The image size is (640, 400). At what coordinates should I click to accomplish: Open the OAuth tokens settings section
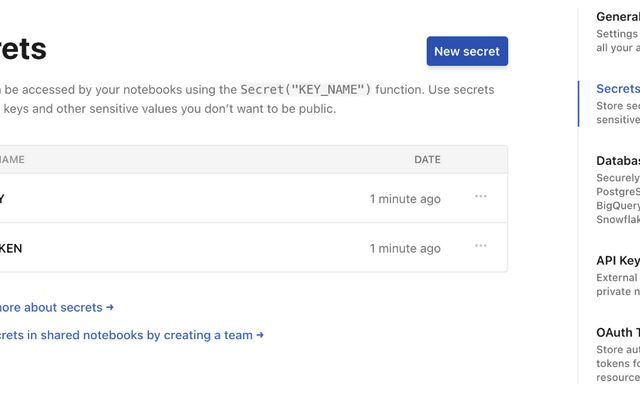click(x=617, y=333)
